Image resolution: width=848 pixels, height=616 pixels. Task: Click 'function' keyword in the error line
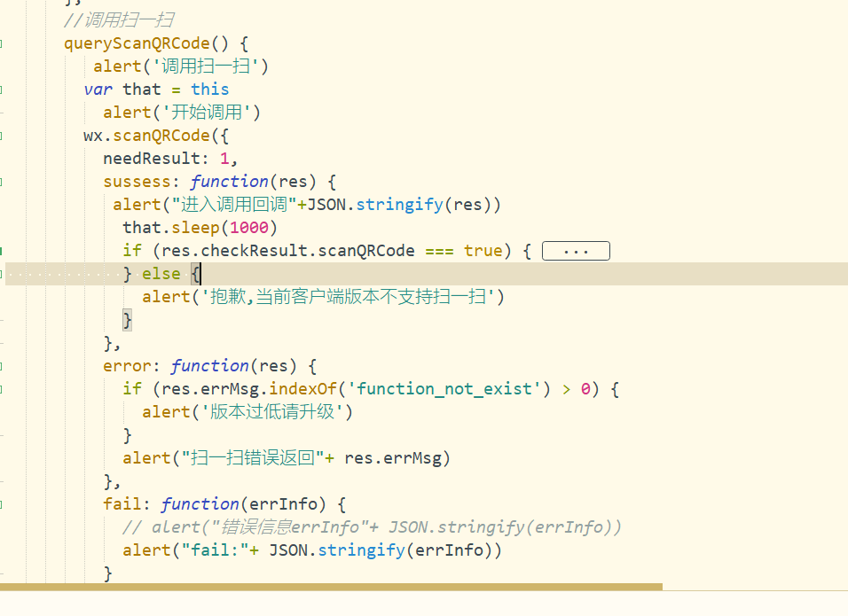[x=210, y=366]
